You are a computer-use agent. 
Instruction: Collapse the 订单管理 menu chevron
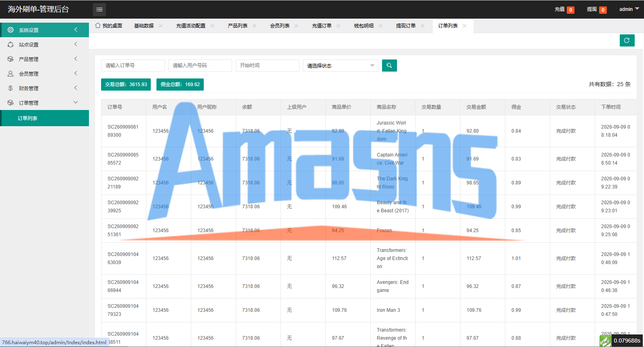[x=76, y=103]
